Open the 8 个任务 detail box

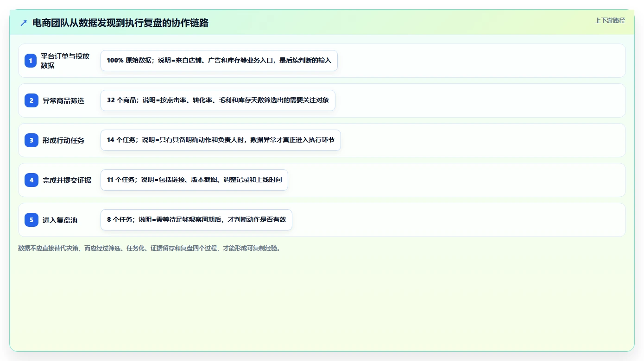pyautogui.click(x=196, y=220)
